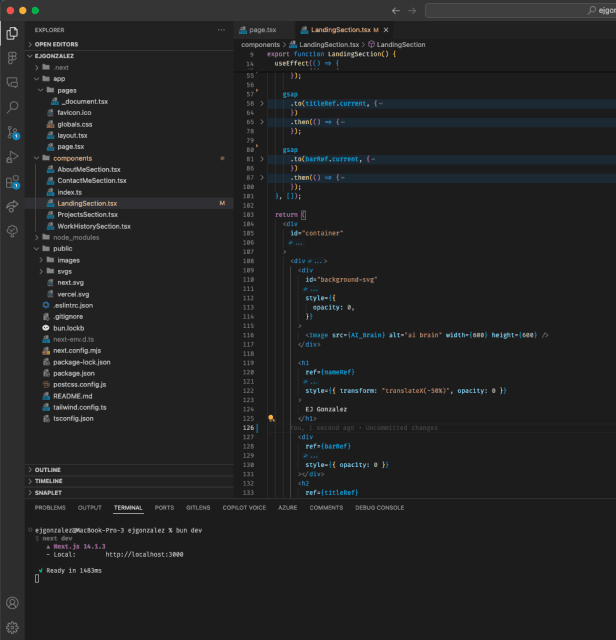616x640 pixels.
Task: Expand the images folder
Action: [129, 260]
